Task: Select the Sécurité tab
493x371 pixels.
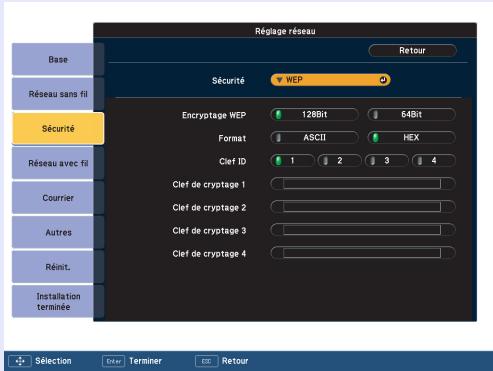Action: pos(58,129)
